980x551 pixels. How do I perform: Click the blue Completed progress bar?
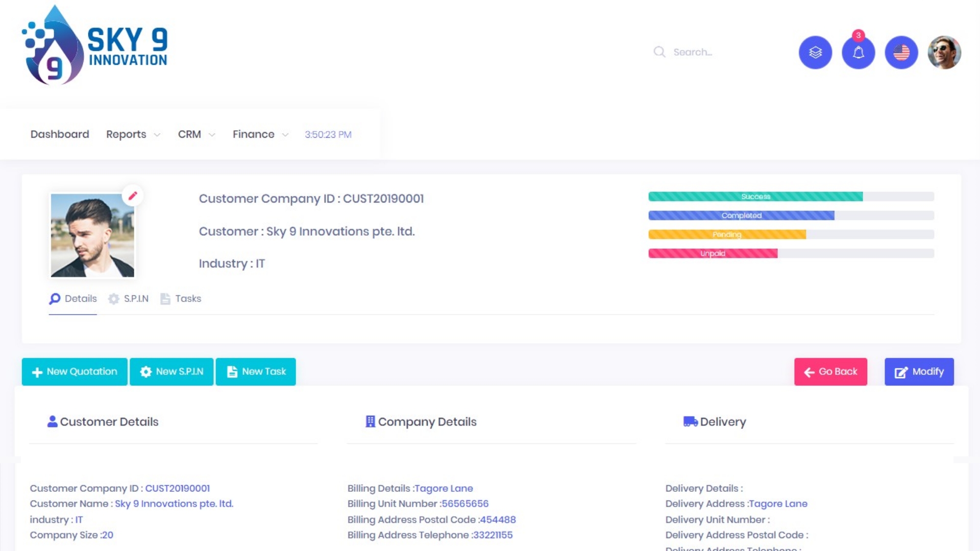pos(741,216)
